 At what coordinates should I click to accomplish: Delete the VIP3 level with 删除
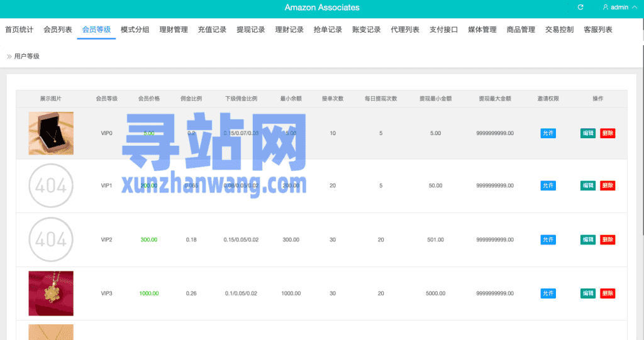(x=608, y=293)
